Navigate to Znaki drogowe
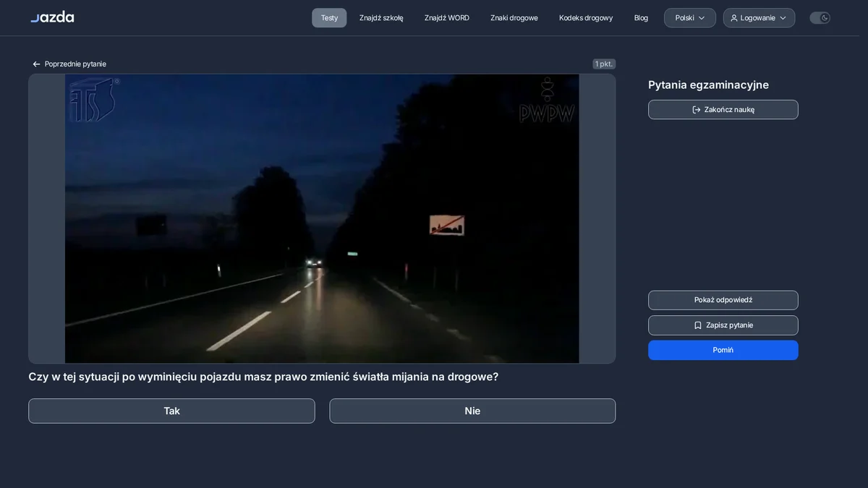868x488 pixels. pyautogui.click(x=514, y=18)
